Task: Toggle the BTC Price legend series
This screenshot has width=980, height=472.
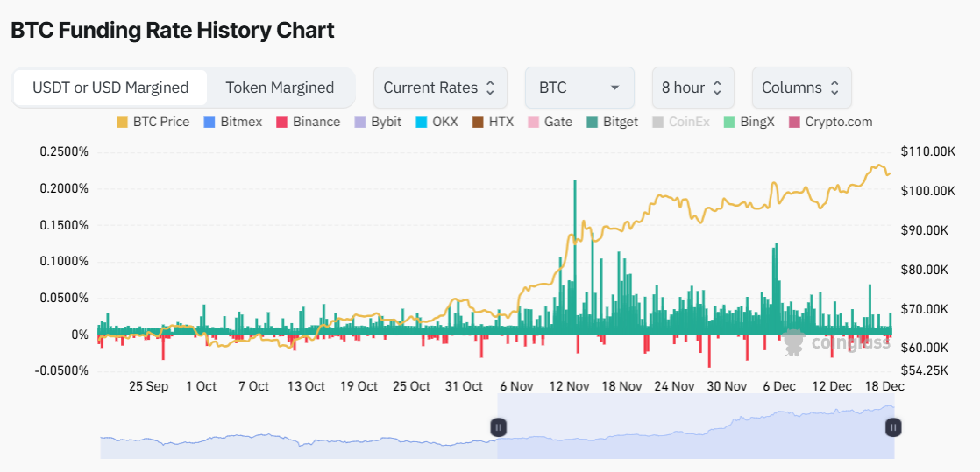Action: [153, 122]
